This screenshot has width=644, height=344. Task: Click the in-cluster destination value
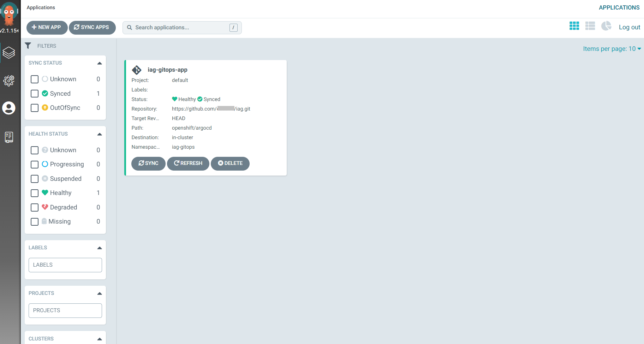pos(183,137)
